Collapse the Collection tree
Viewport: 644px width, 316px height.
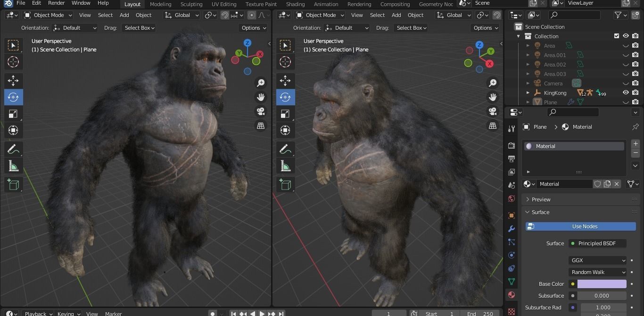point(519,36)
